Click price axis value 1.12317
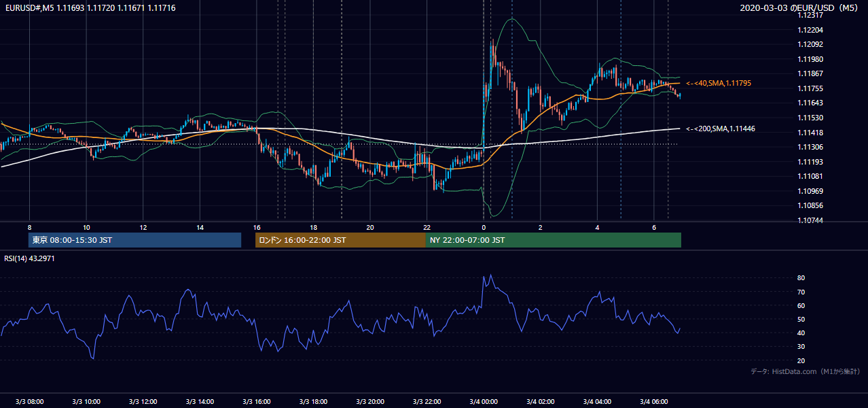Screen dimensions: 868x408 [810, 15]
